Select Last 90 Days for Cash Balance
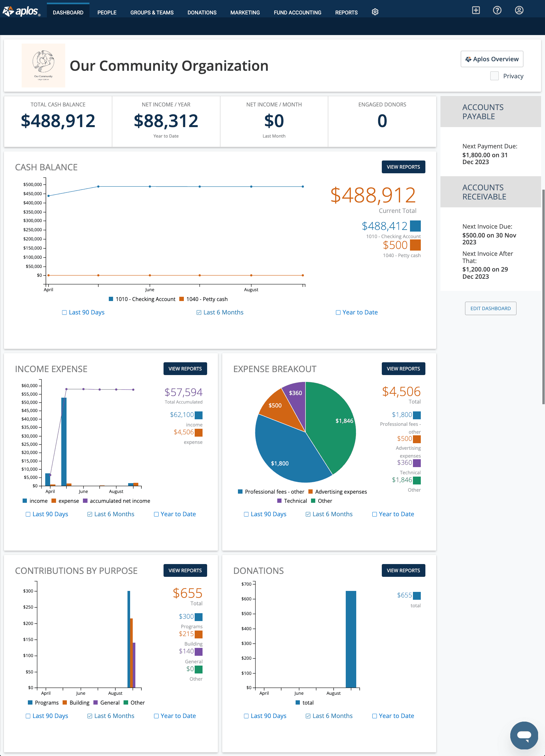Image resolution: width=545 pixels, height=756 pixels. coord(64,312)
